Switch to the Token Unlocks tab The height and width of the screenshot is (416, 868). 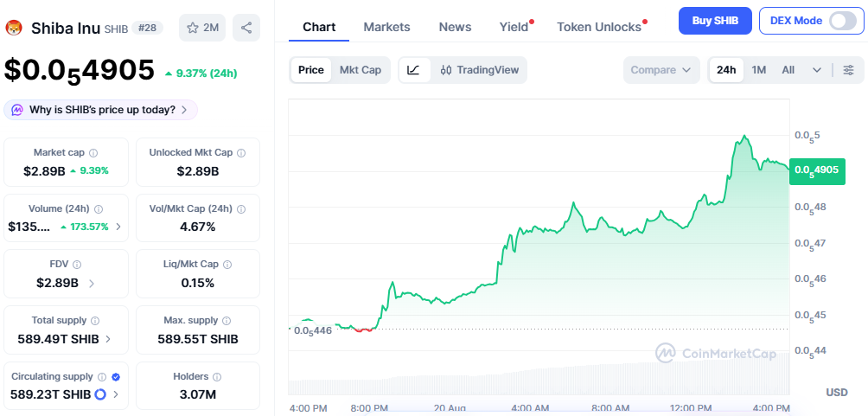pyautogui.click(x=599, y=27)
